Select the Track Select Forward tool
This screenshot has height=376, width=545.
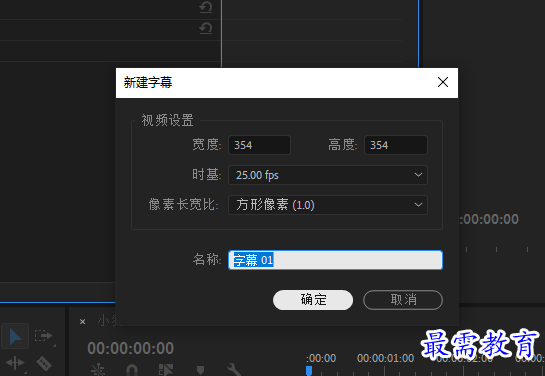click(x=43, y=336)
